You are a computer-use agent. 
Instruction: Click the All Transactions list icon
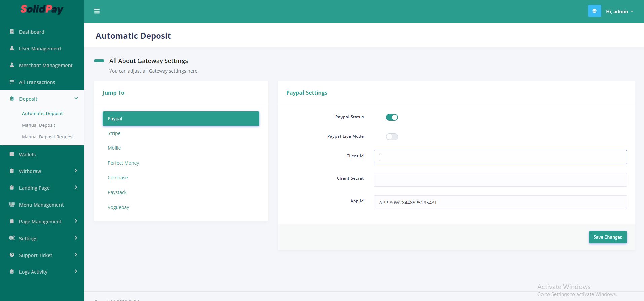click(x=12, y=82)
